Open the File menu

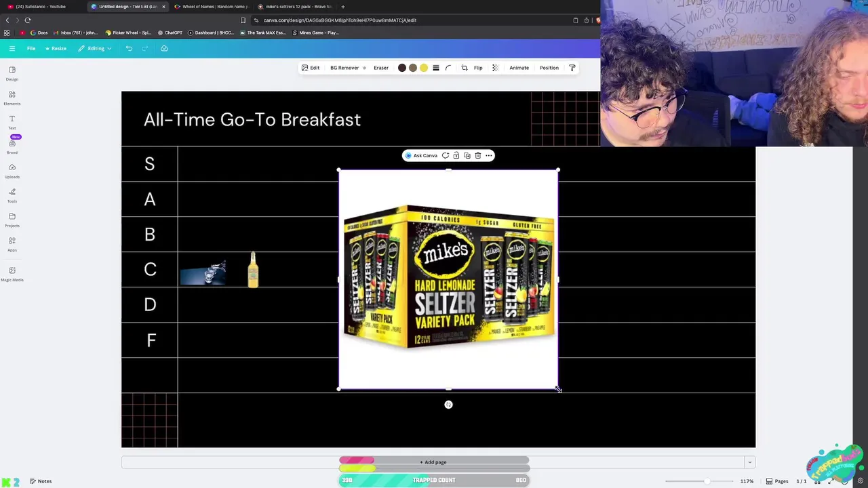coord(31,48)
